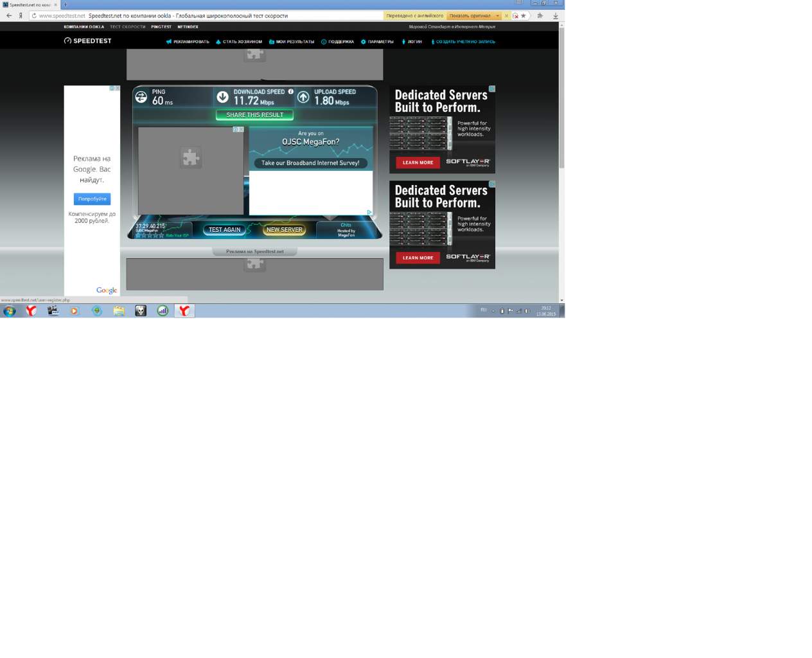Image resolution: width=812 pixels, height=658 pixels.
Task: Click the RU language indicator in tray
Action: click(x=484, y=310)
